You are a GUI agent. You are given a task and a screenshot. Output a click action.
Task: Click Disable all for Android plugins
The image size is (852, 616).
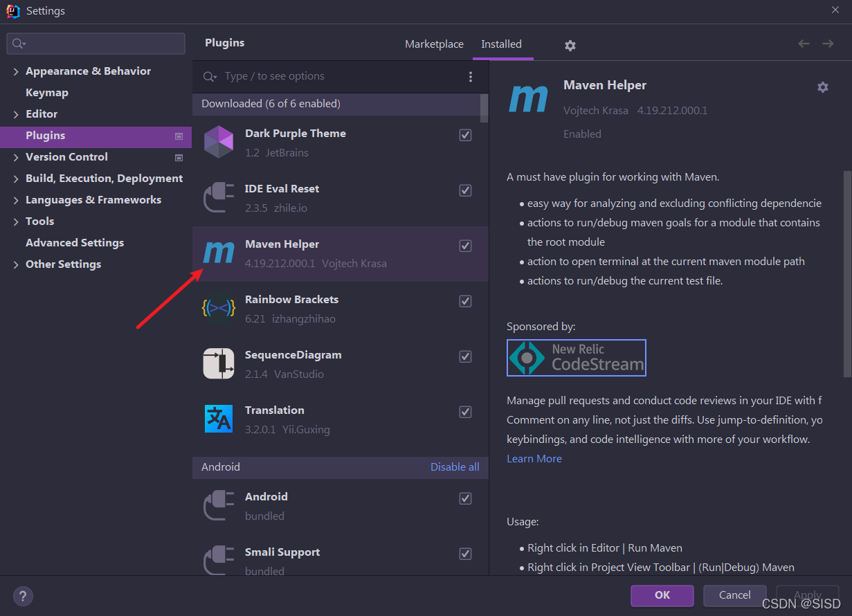pyautogui.click(x=455, y=467)
